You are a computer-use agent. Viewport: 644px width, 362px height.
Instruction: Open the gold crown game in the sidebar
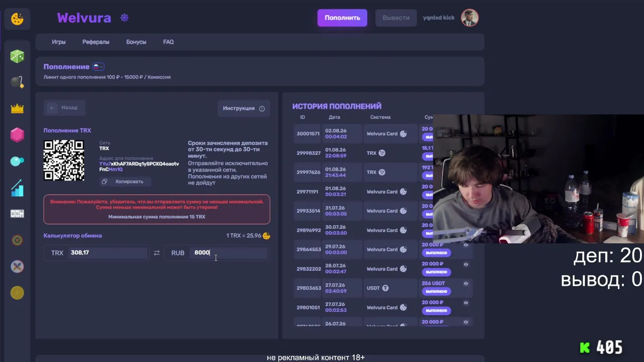[17, 109]
